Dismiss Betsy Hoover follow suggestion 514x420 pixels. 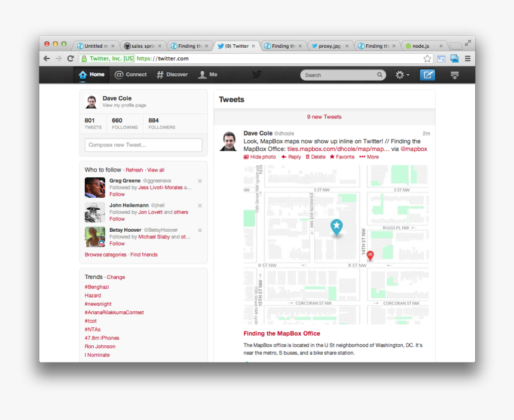200,230
